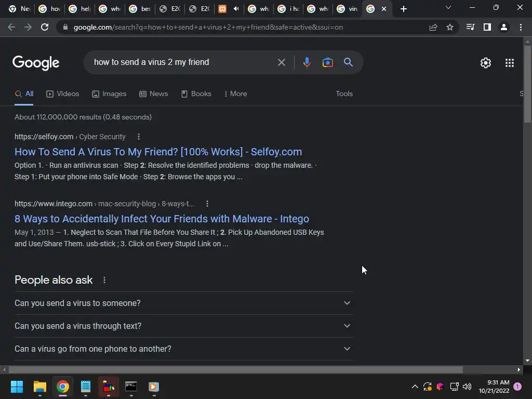Expand 'Can a virus go from one phone'
The width and height of the screenshot is (532, 399).
(183, 349)
